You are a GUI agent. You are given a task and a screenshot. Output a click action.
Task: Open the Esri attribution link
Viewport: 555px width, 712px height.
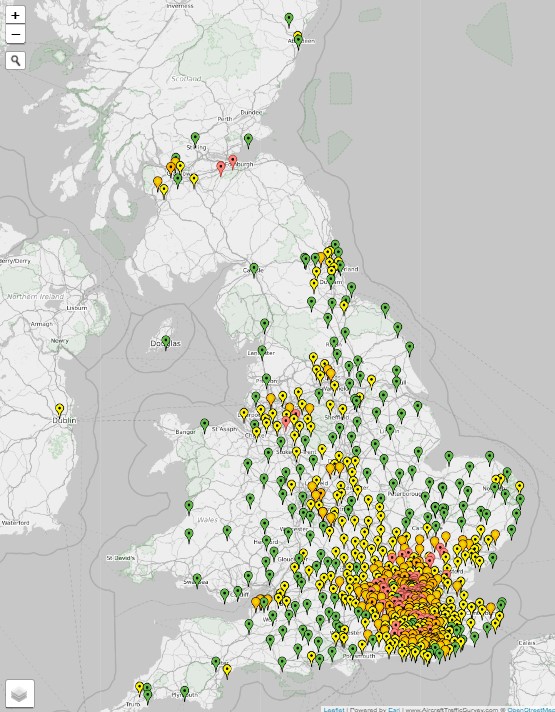tap(393, 709)
